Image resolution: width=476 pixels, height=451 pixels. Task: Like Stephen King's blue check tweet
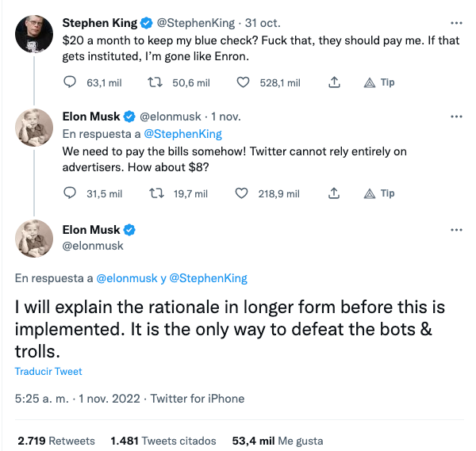244,82
